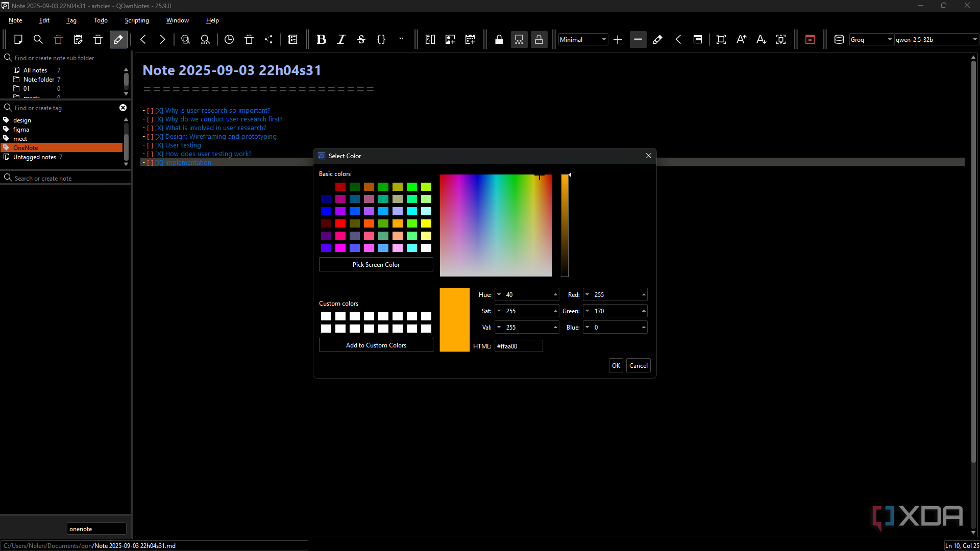Toggle distraction free mode icon
980x551 pixels.
click(721, 39)
